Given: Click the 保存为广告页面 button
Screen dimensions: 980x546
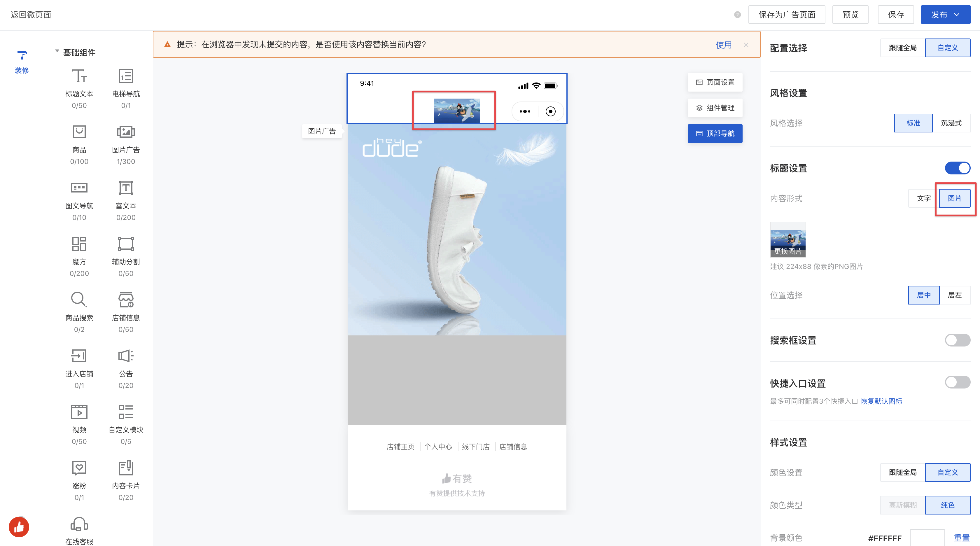Looking at the screenshot, I should point(786,15).
